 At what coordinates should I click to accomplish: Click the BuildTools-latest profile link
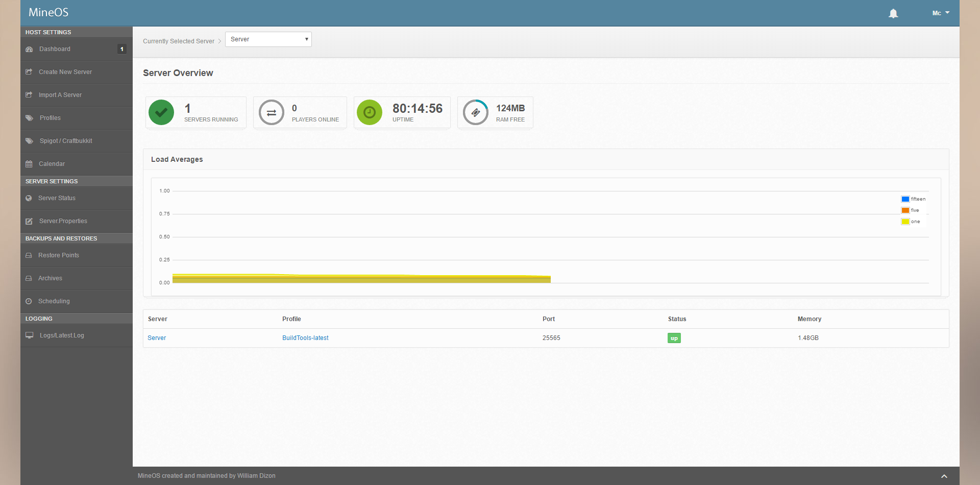[x=305, y=338]
